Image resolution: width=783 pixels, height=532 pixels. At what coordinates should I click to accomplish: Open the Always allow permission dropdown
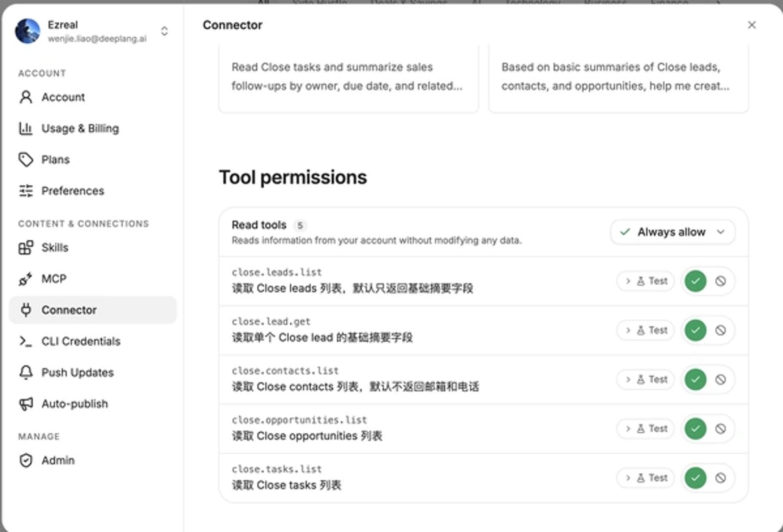tap(672, 232)
